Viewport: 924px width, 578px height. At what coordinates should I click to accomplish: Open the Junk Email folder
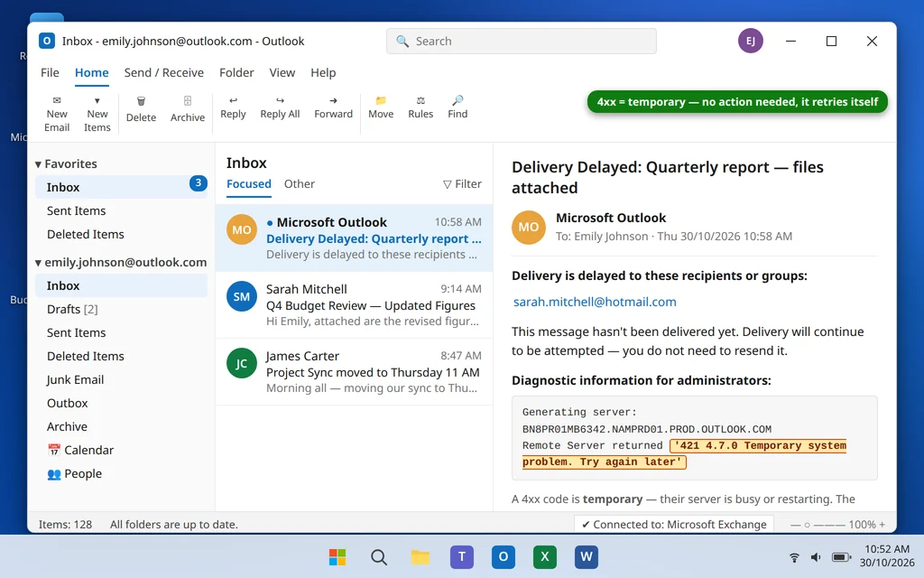coord(121,380)
